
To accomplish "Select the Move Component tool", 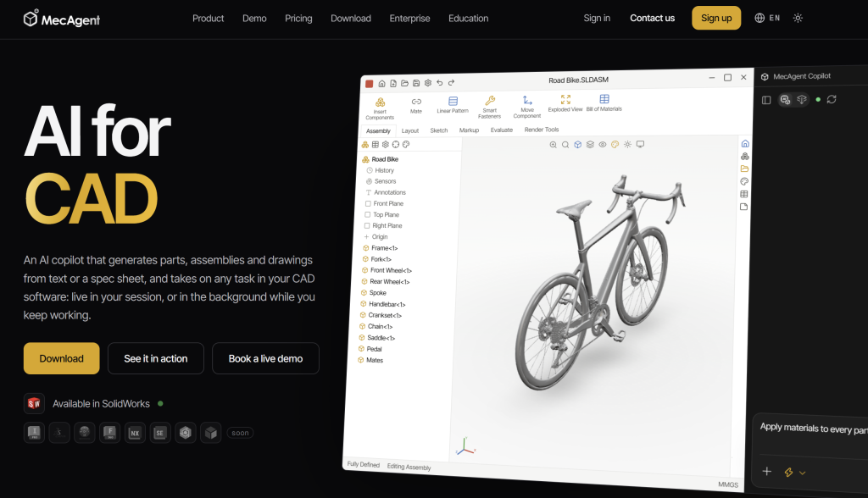I will tap(527, 106).
